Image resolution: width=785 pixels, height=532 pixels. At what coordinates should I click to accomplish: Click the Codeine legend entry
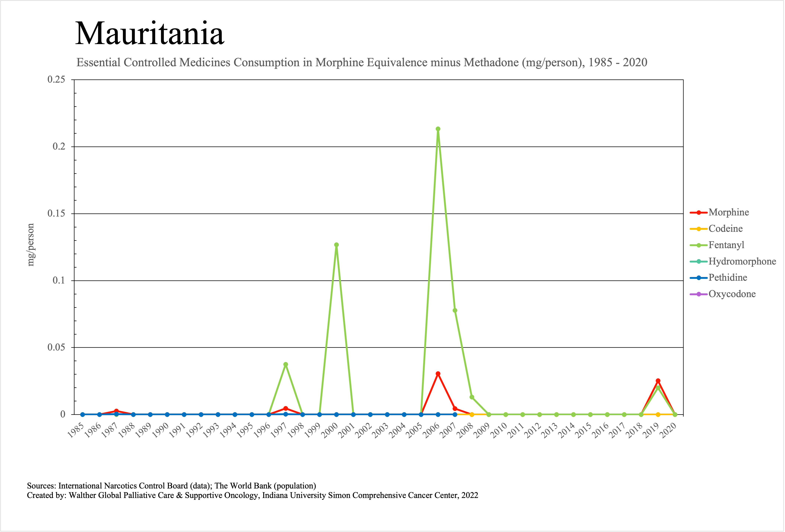(x=725, y=229)
